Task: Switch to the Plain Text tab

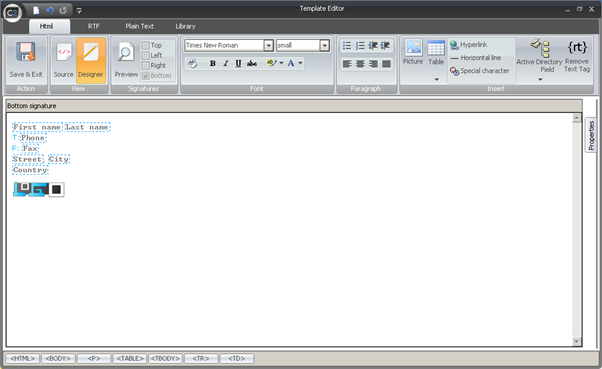Action: [x=139, y=26]
